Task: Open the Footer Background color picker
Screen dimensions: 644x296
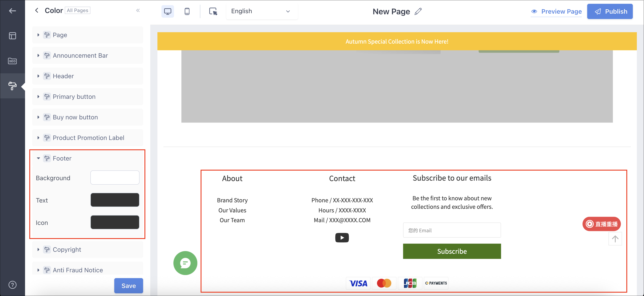Action: tap(115, 178)
